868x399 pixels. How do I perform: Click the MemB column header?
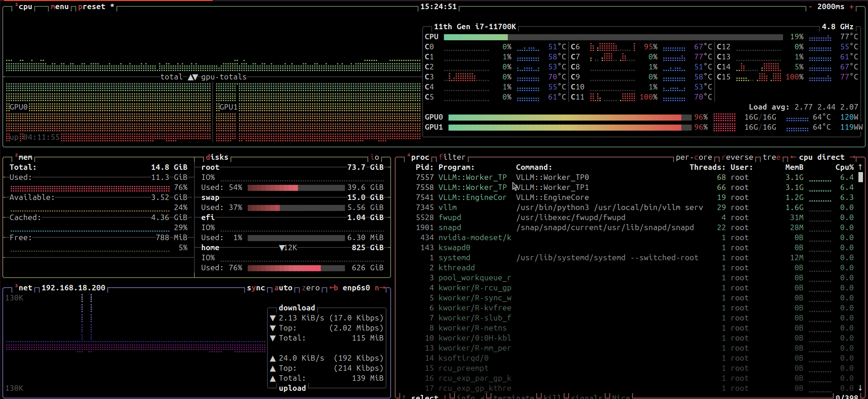[795, 168]
